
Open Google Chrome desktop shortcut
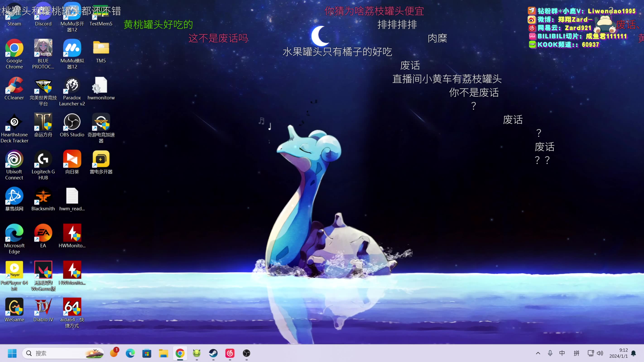[x=14, y=54]
